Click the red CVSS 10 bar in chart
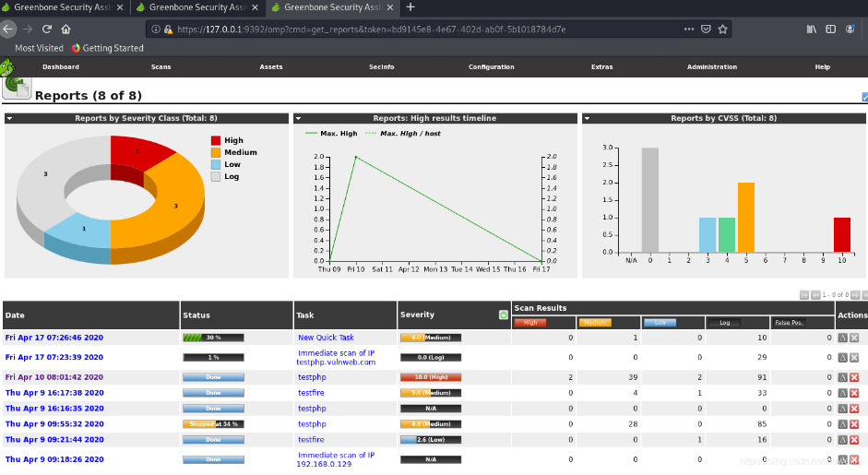Image resolution: width=868 pixels, height=475 pixels. pos(842,234)
